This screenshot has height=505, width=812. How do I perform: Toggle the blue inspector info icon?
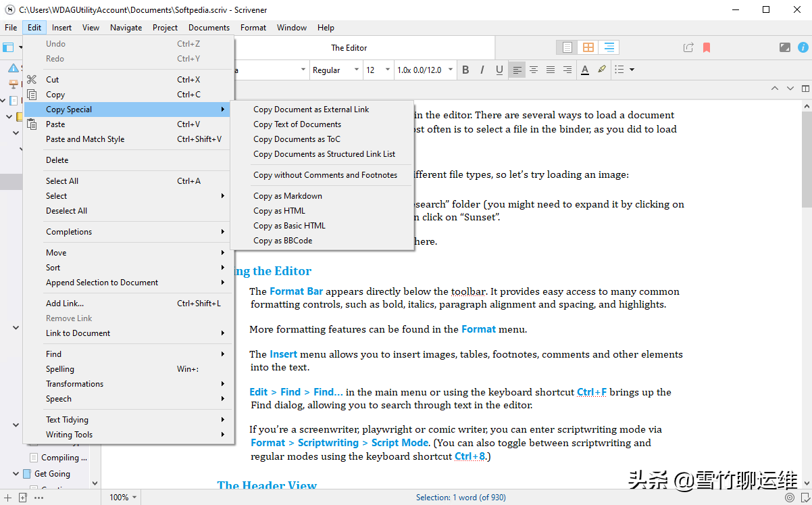click(x=803, y=47)
